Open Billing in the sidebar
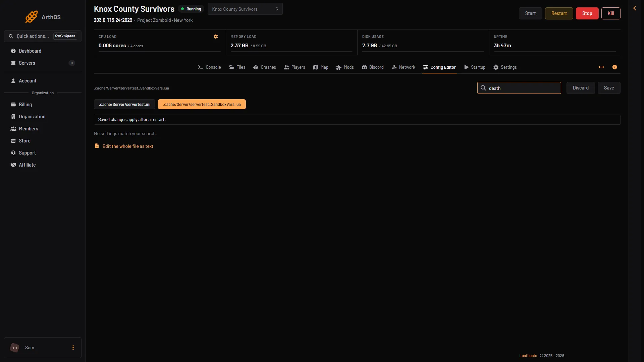The width and height of the screenshot is (644, 362). coord(43,105)
